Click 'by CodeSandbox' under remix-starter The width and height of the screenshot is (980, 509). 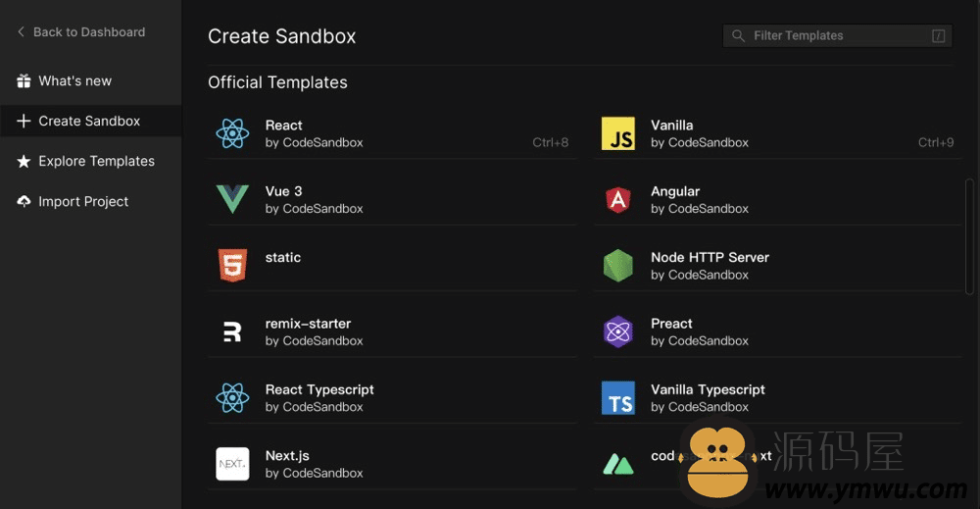click(314, 340)
